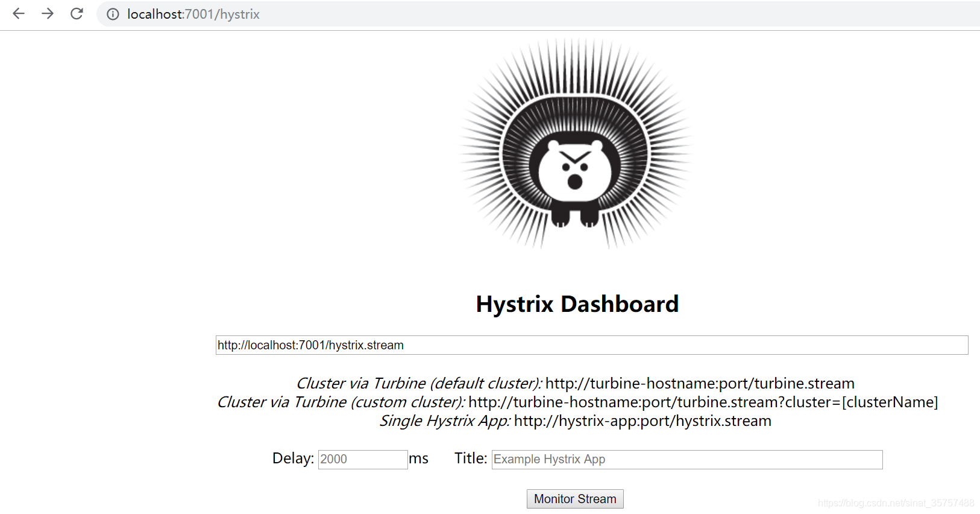Click the 'Delay:' label

coord(293,458)
